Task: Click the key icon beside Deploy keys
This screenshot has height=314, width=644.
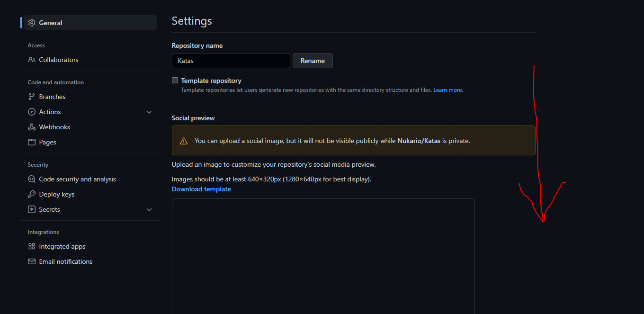Action: (32, 194)
